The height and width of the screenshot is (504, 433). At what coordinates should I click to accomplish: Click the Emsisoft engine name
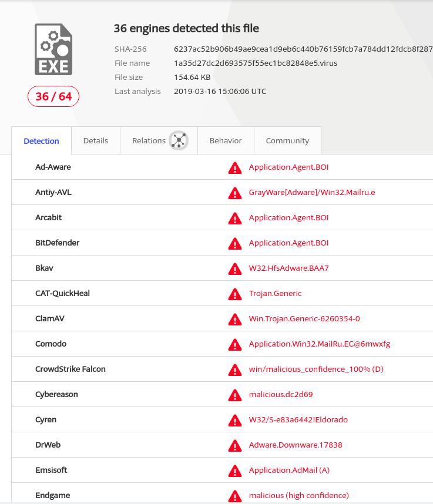51,470
